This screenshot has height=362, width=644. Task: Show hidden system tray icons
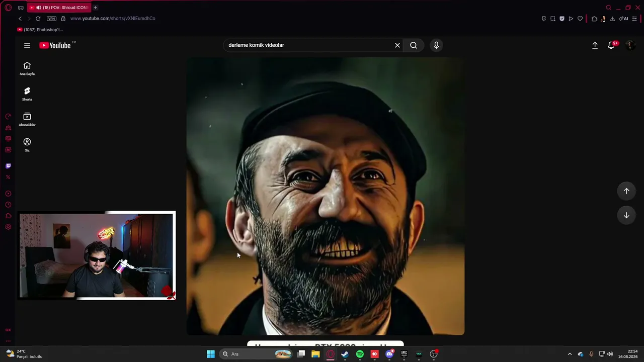point(570,354)
